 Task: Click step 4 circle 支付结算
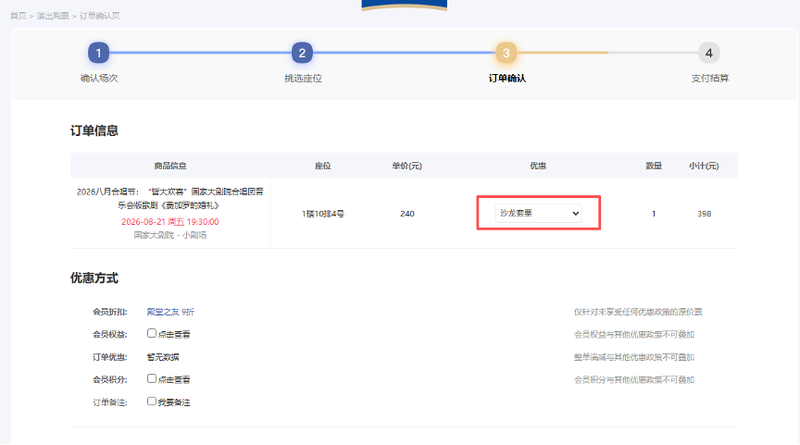[709, 53]
